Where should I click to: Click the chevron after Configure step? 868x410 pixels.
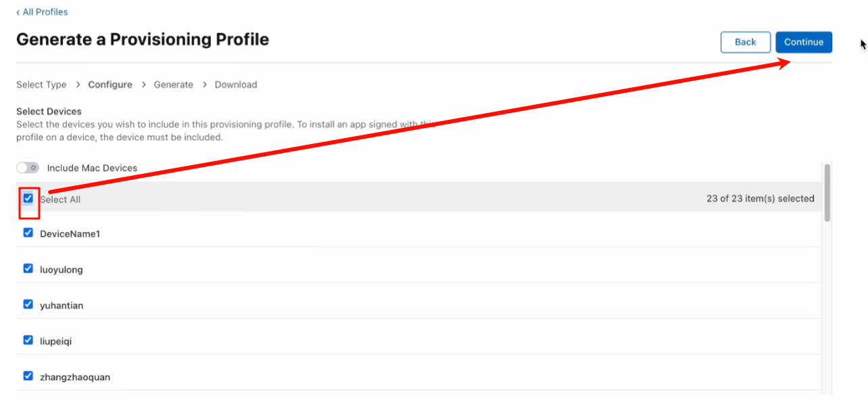click(143, 85)
